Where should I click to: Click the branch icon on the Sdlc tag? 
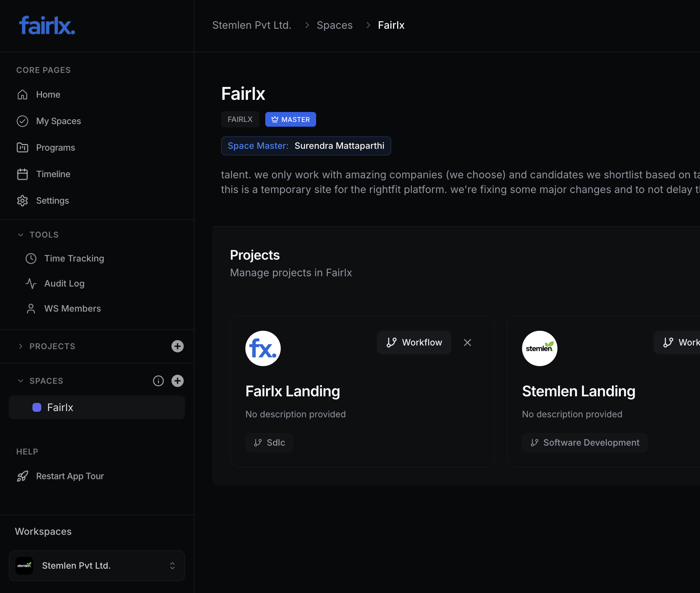(x=258, y=443)
